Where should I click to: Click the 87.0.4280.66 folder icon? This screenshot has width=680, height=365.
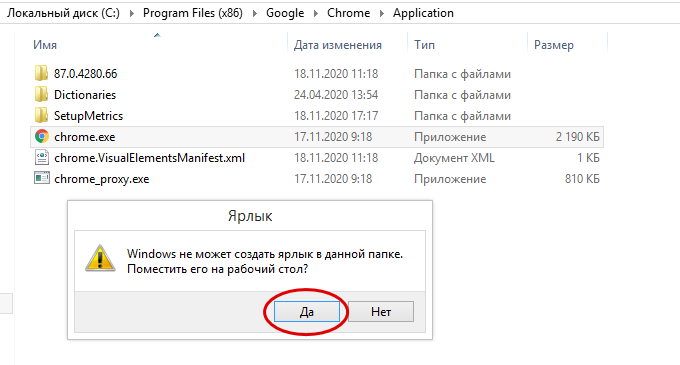click(41, 73)
